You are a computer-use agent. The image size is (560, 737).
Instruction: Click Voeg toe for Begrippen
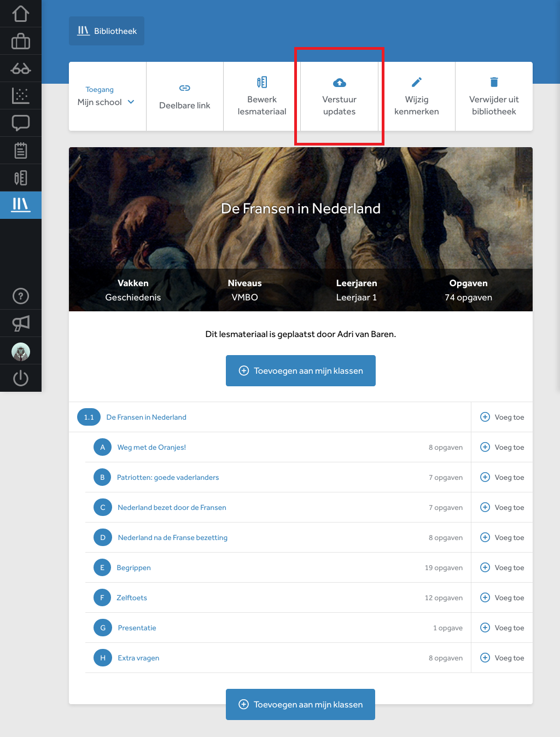pyautogui.click(x=502, y=567)
